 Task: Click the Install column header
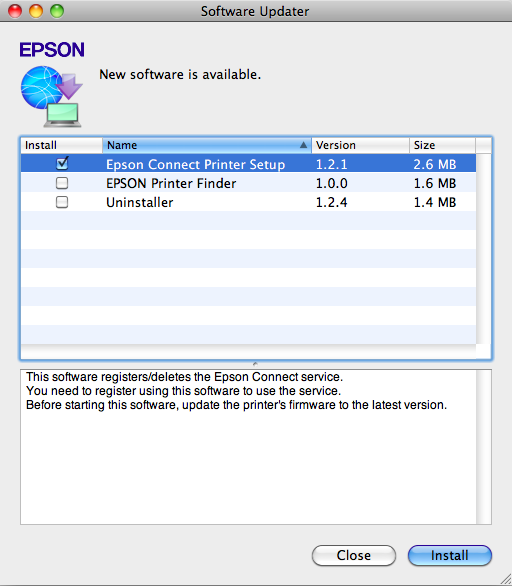coord(61,145)
